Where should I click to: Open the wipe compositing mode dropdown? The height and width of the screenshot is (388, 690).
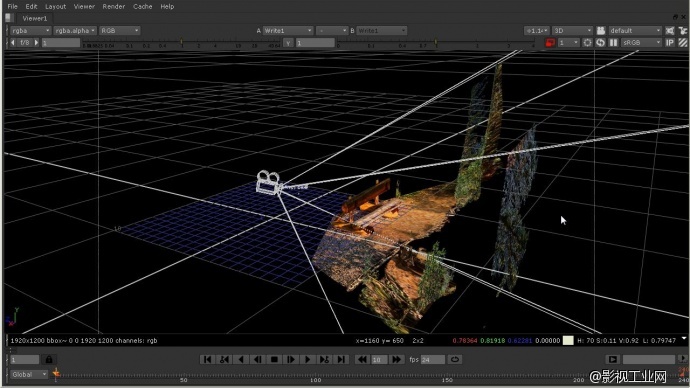[332, 31]
